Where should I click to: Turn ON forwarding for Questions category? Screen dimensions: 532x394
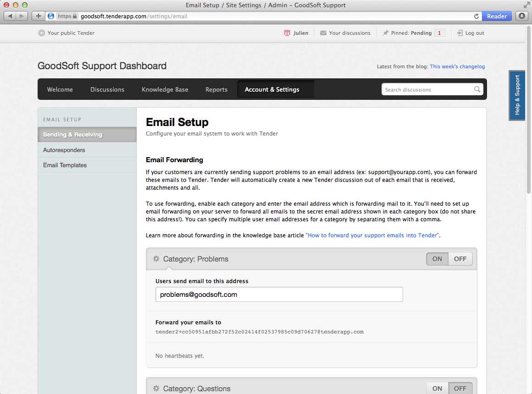[437, 388]
